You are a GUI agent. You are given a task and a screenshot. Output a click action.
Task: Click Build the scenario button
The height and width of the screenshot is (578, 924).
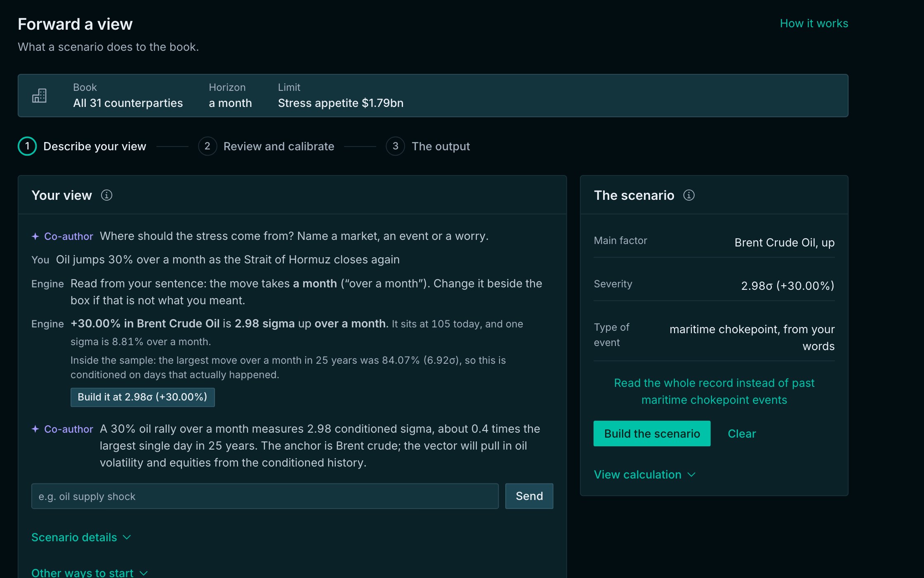click(652, 433)
